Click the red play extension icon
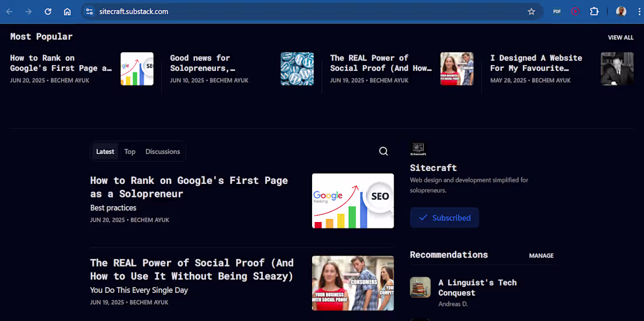The height and width of the screenshot is (321, 644). pos(576,12)
